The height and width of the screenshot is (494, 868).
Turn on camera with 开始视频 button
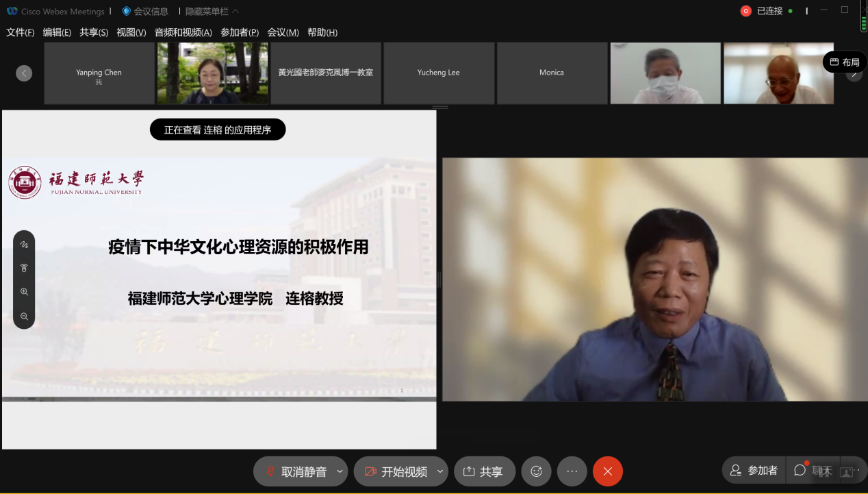tap(396, 471)
